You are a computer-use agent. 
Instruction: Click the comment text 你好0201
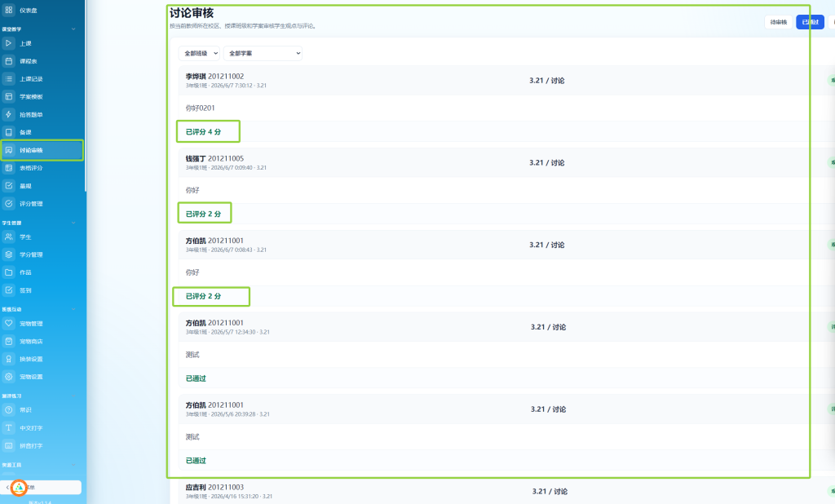pyautogui.click(x=201, y=108)
